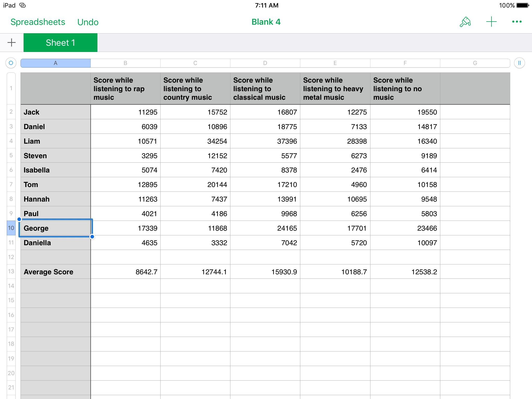Viewport: 532px width, 399px height.
Task: Select classical music average 15930.9 cell
Action: 265,272
